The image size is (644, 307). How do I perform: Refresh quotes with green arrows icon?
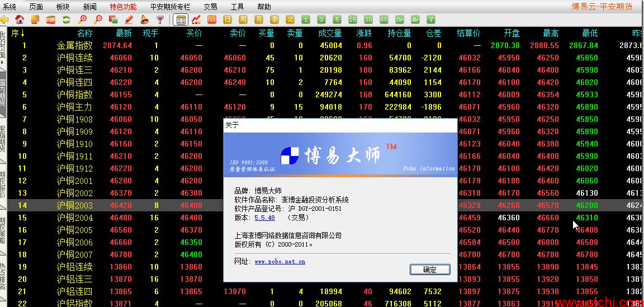click(67, 20)
